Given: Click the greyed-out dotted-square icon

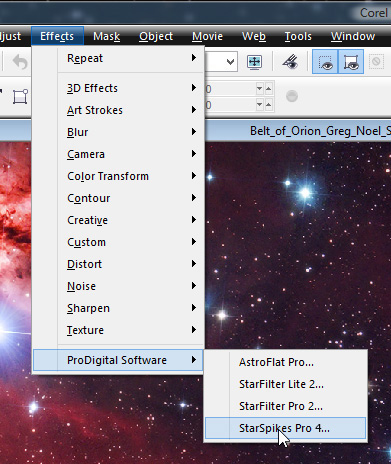Looking at the screenshot, I should pos(376,62).
